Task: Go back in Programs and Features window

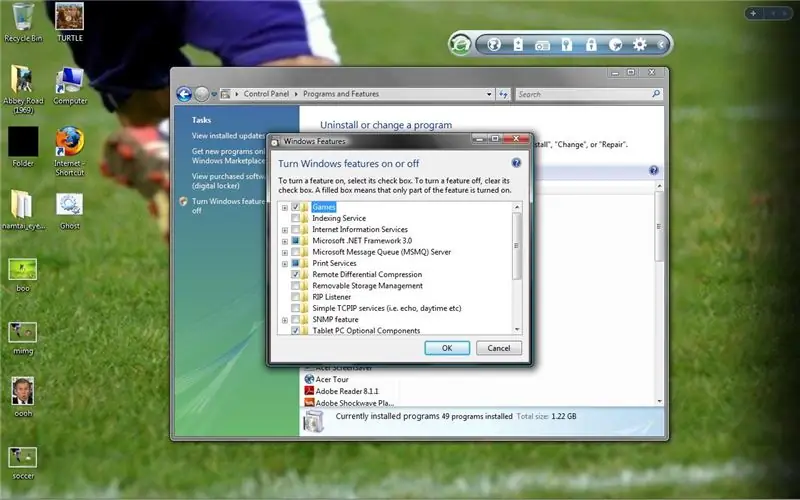Action: pos(184,94)
